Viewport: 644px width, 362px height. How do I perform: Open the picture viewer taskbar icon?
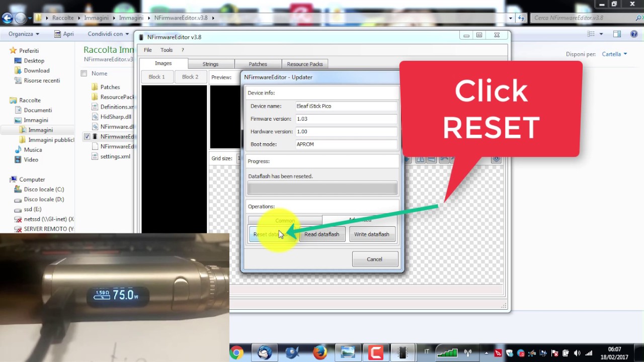click(x=348, y=353)
